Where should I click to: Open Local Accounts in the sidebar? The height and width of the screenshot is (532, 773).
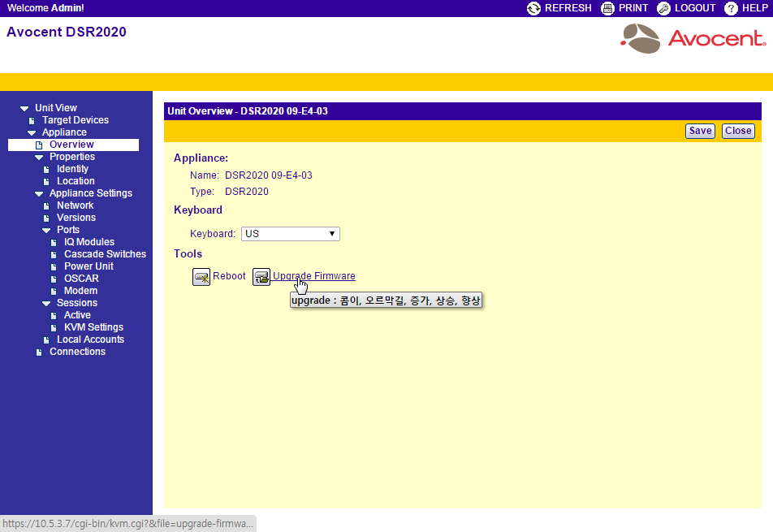[x=90, y=340]
